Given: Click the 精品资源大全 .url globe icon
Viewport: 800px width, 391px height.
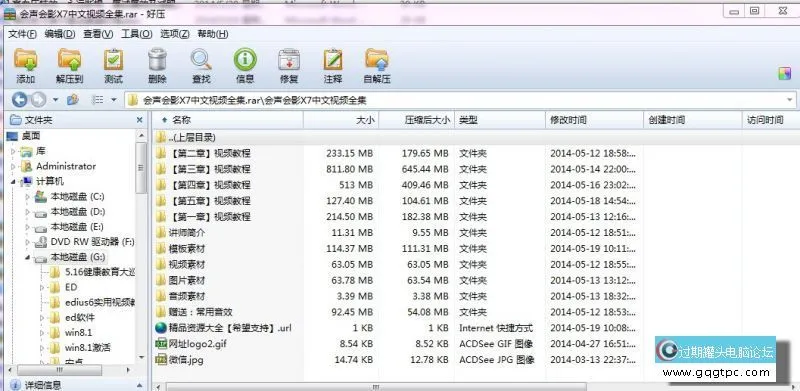Looking at the screenshot, I should [x=161, y=328].
